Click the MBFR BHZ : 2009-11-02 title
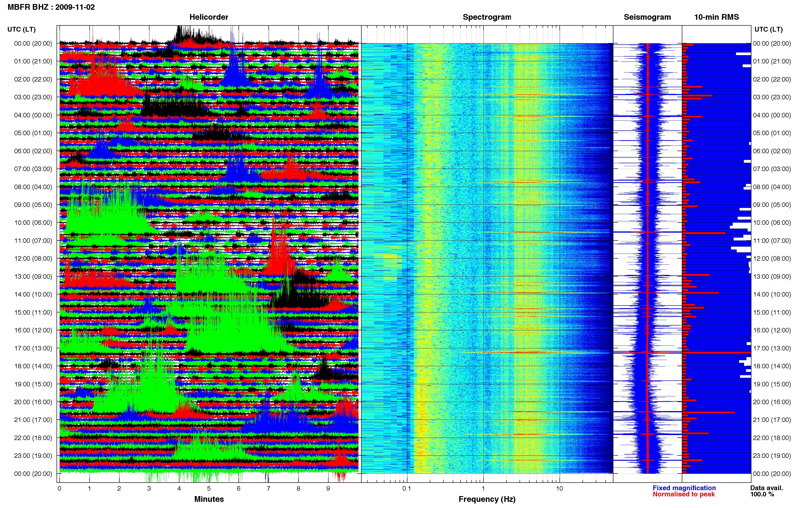812x508 pixels. pyautogui.click(x=51, y=7)
